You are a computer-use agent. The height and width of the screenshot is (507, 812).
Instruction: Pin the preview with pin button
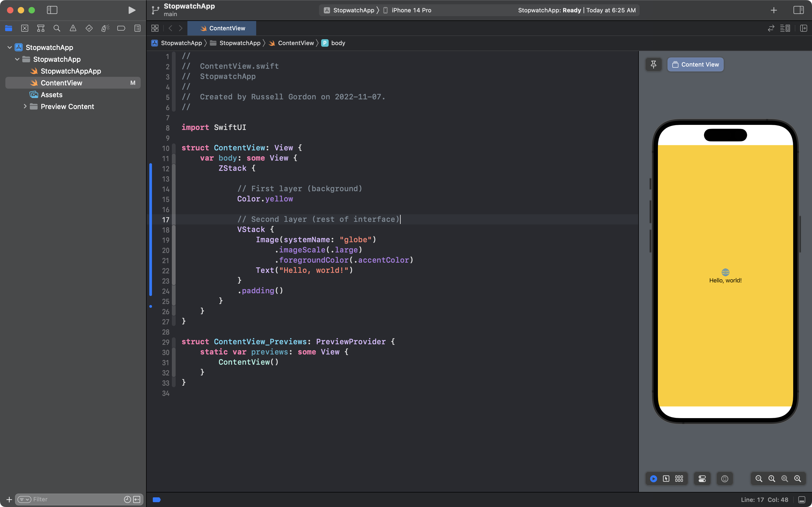pos(653,64)
